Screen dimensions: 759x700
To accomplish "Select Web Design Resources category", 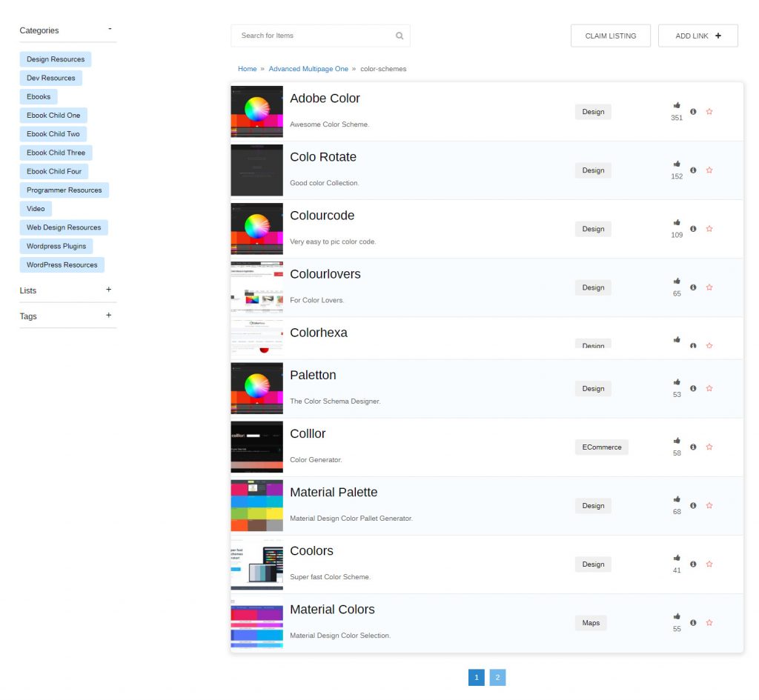I will pos(64,227).
